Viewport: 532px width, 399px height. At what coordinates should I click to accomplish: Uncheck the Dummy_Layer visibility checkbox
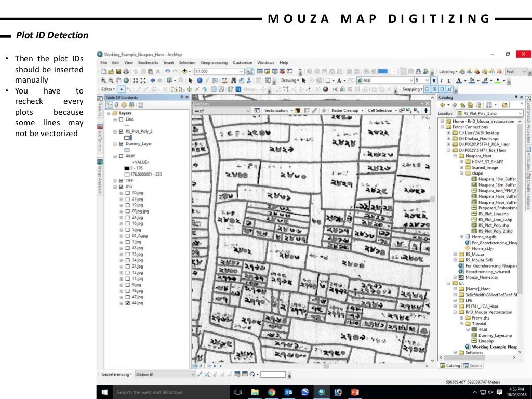(x=121, y=143)
